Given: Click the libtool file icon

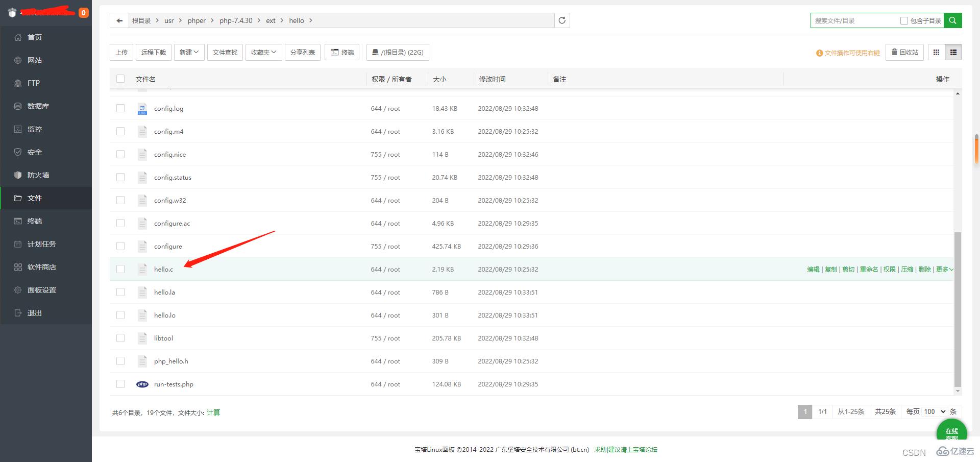Looking at the screenshot, I should click(142, 338).
